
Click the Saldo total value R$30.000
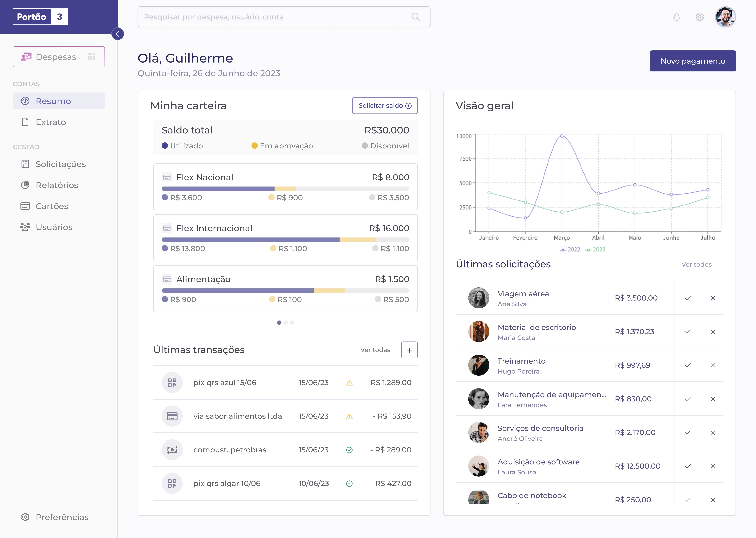387,130
